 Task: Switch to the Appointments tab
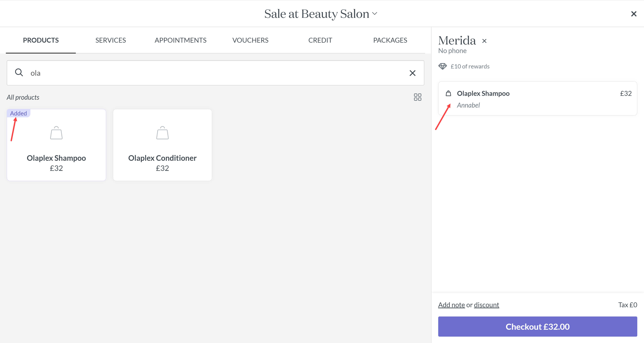pyautogui.click(x=180, y=40)
